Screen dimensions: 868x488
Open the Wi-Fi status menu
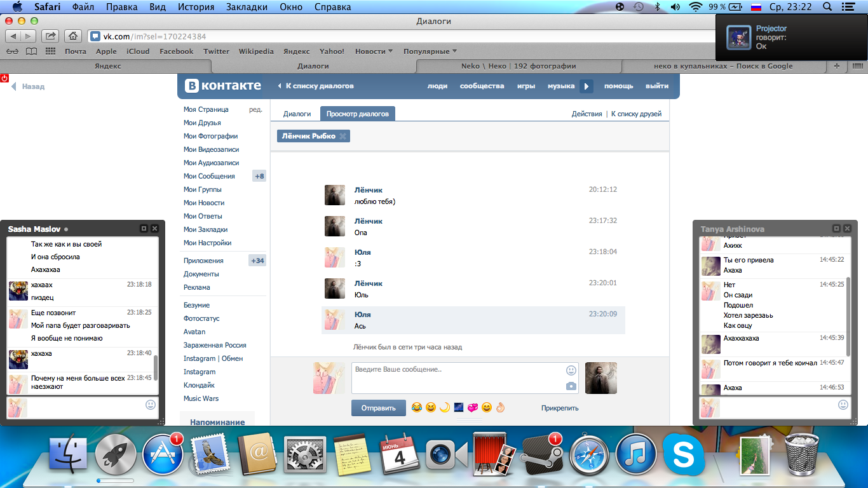tap(695, 7)
